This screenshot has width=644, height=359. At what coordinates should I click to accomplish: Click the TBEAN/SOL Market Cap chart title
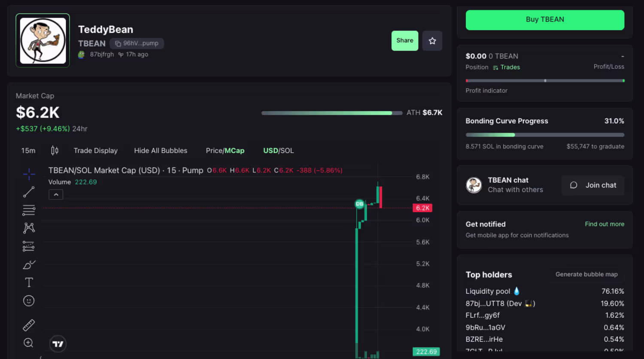coord(126,170)
